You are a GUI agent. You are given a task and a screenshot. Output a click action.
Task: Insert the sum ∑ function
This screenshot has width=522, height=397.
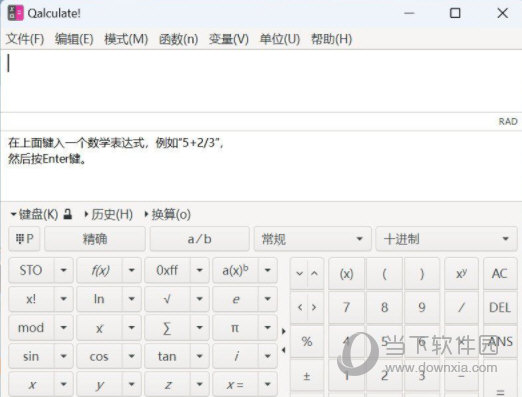167,328
